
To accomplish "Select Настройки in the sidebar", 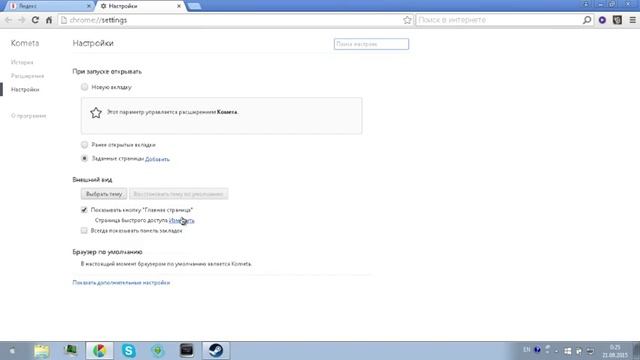I will pyautogui.click(x=25, y=89).
